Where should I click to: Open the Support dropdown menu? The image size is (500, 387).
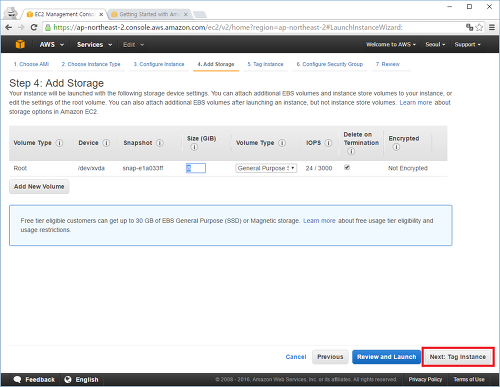(x=467, y=44)
